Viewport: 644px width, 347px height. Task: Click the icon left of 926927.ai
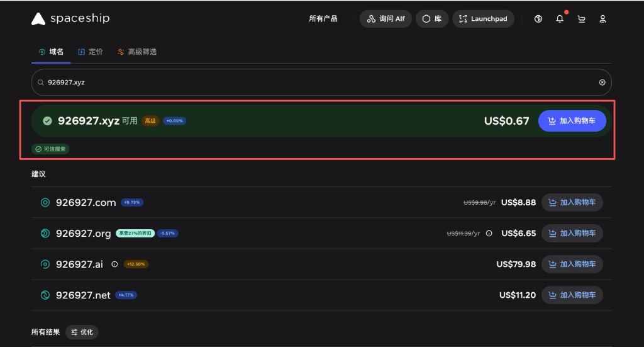click(x=45, y=264)
